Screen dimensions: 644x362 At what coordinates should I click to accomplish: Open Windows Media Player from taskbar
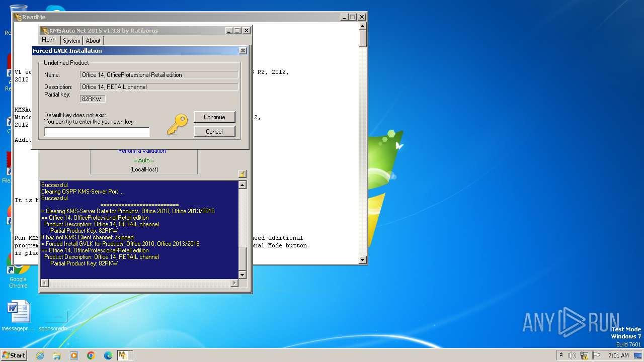(74, 355)
